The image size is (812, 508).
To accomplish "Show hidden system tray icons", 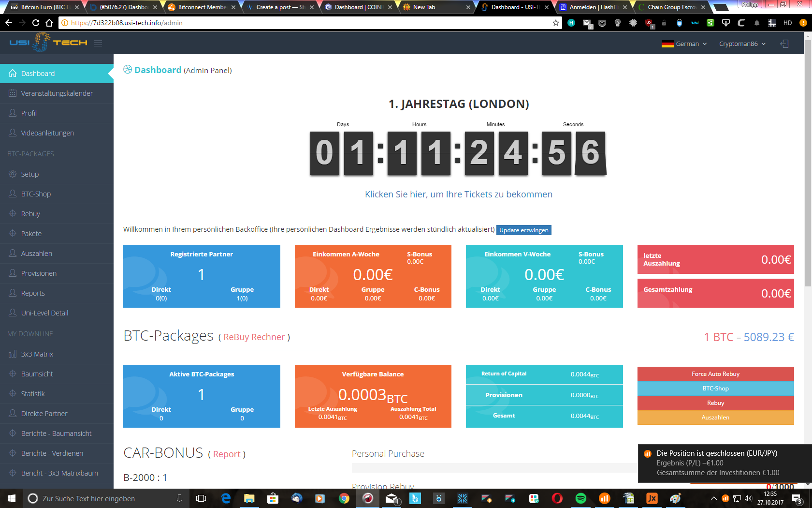I will [x=713, y=498].
